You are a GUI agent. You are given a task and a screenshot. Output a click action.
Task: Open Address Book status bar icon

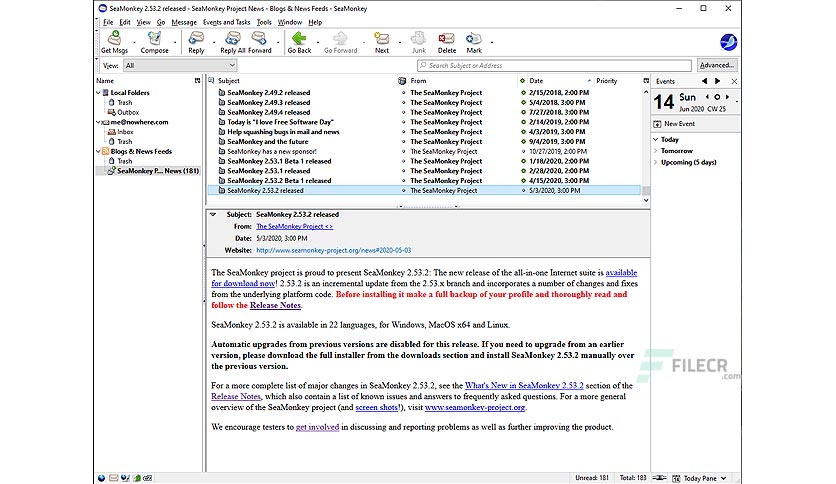tap(136, 478)
